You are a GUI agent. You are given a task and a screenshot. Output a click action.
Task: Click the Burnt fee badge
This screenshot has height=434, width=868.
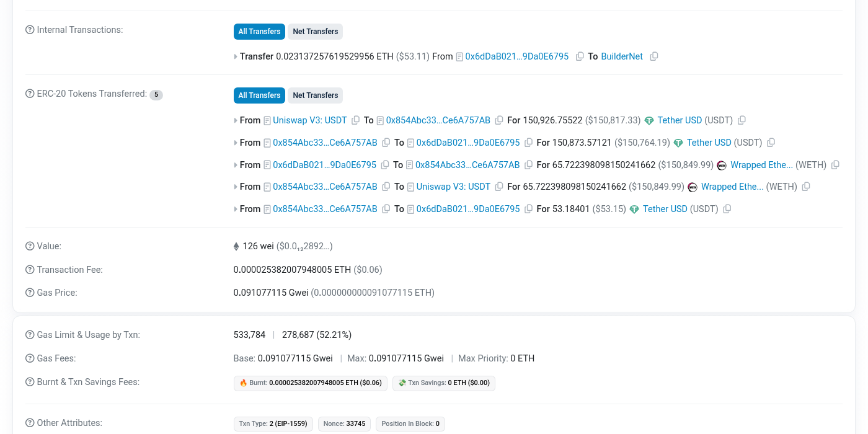[x=311, y=383]
